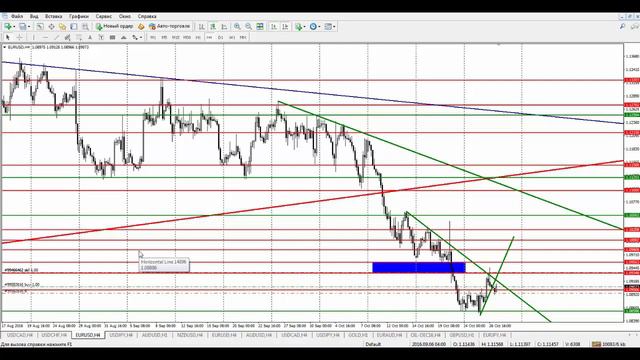Image resolution: width=640 pixels, height=360 pixels.
Task: Click the Zoom In magnifier icon
Action: pos(237,27)
